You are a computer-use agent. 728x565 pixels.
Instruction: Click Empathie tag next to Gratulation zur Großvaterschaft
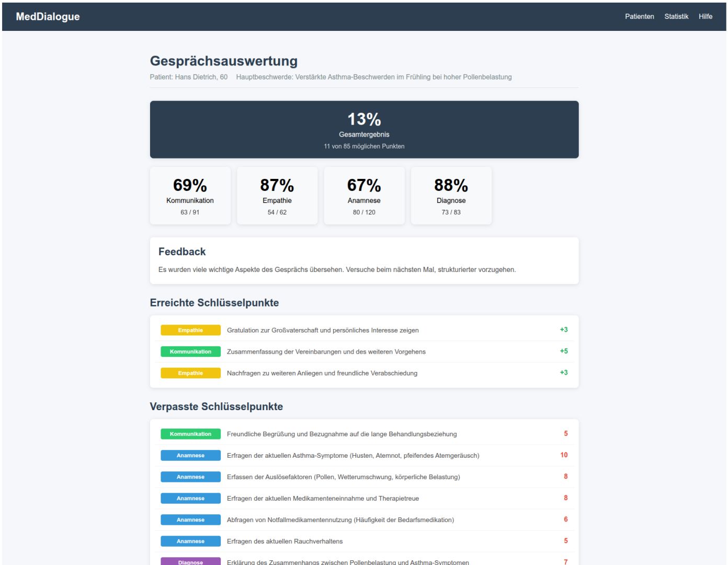(x=190, y=330)
